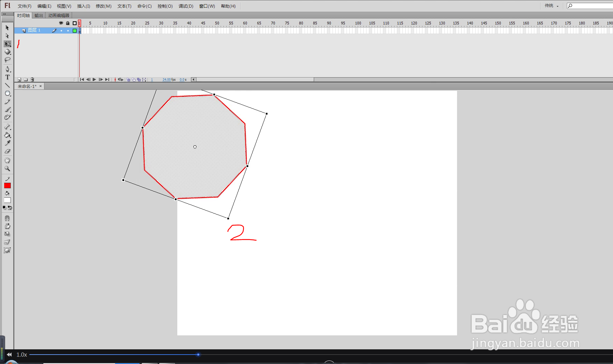Image resolution: width=613 pixels, height=364 pixels.
Task: Click the go-to-last-frame playback button
Action: (107, 79)
